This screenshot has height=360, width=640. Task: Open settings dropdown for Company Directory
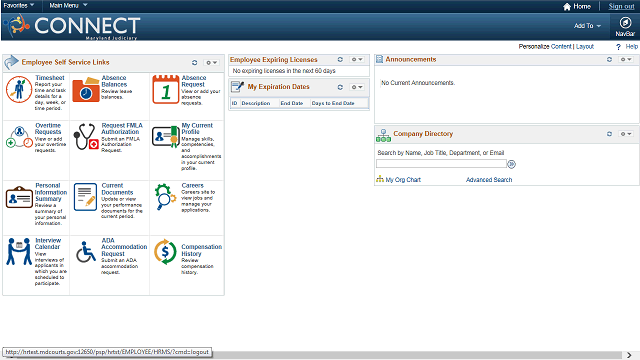[626, 134]
